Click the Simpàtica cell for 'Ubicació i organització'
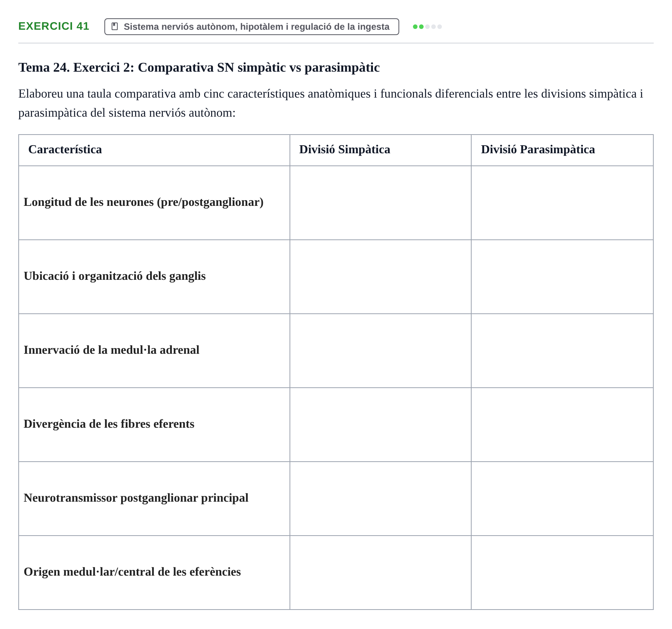 tap(381, 277)
